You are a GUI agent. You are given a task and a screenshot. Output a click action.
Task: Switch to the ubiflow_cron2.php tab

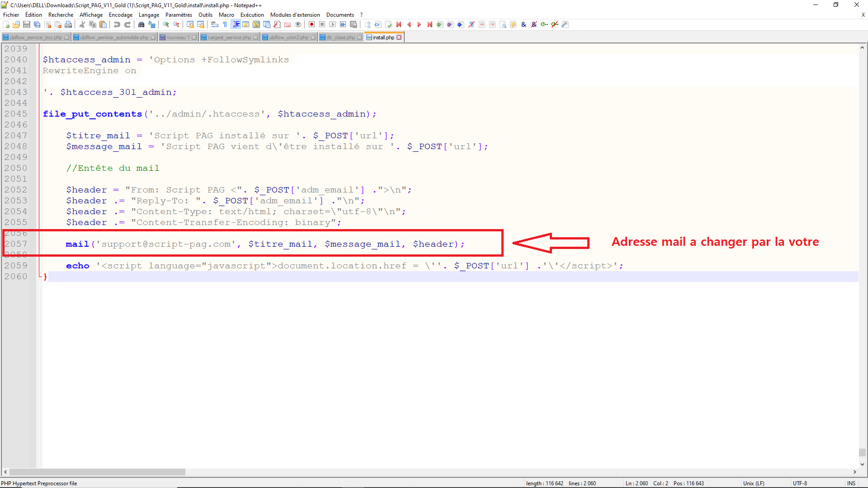288,38
